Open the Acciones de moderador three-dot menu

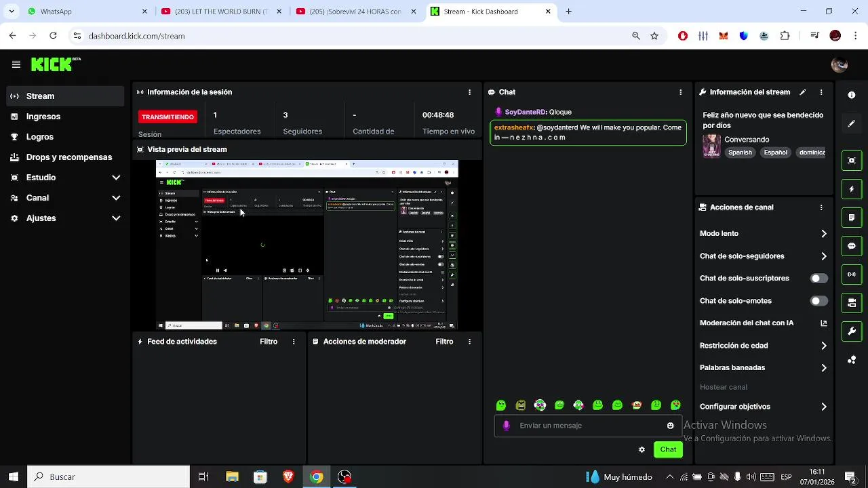pos(469,342)
